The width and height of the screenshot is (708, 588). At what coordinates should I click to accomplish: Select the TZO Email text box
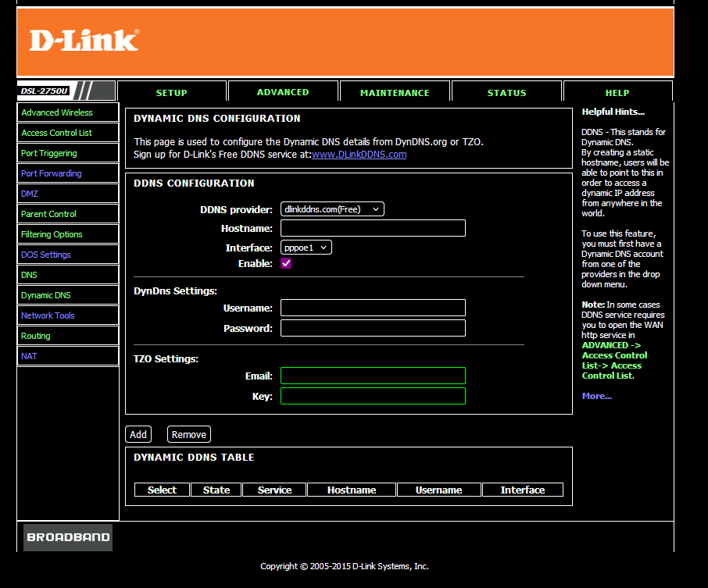tap(373, 376)
